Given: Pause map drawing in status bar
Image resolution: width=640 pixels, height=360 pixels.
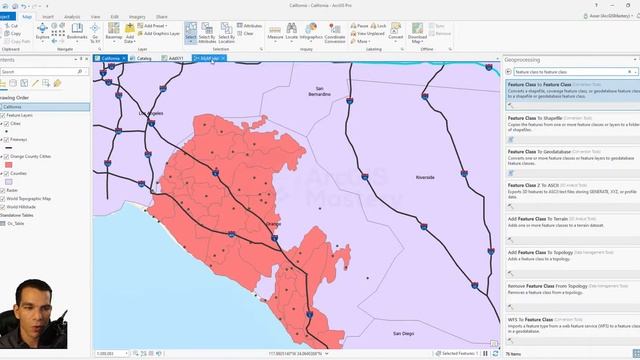Looking at the screenshot, I should pyautogui.click(x=486, y=353).
